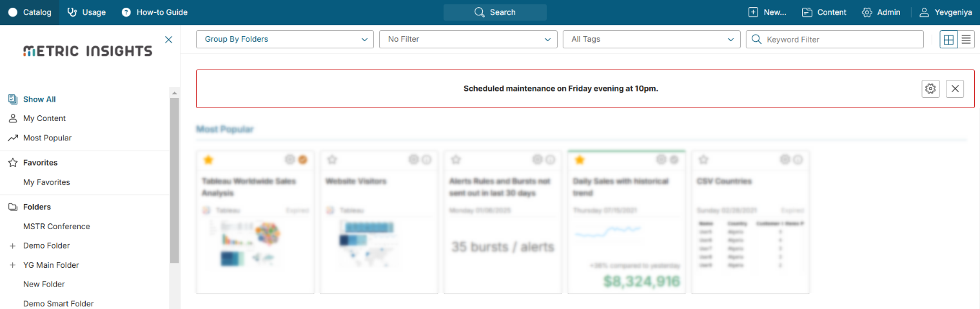980x309 pixels.
Task: Collapse the left sidebar panel
Action: pyautogui.click(x=169, y=39)
